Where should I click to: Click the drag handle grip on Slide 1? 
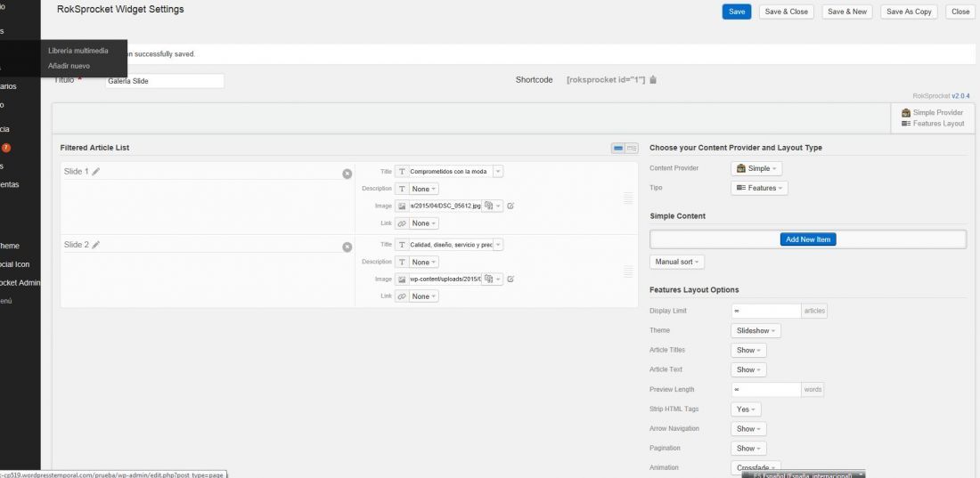tap(628, 198)
